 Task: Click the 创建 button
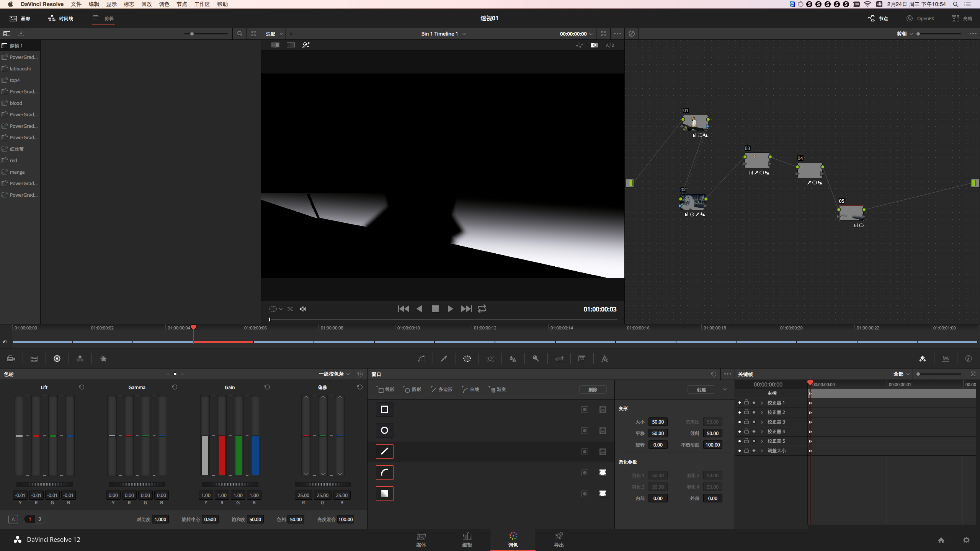tap(701, 390)
